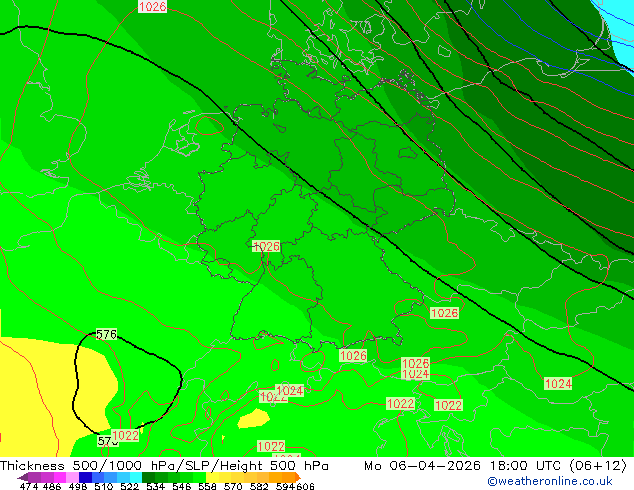Click the 1022 label overlapping the 576 contour
The image size is (634, 490).
[x=125, y=435]
